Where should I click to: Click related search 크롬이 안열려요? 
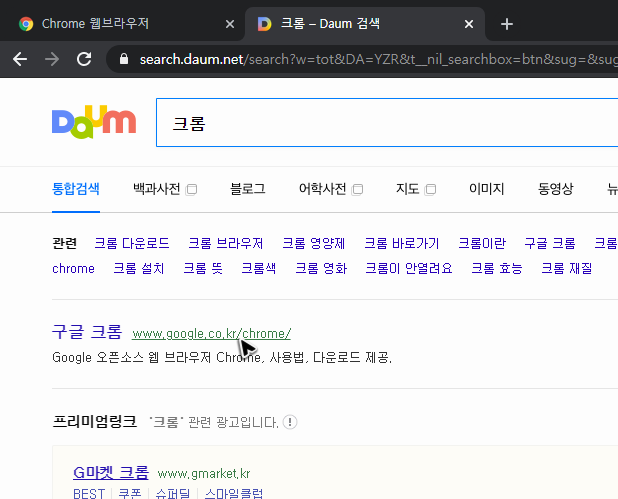tap(409, 269)
